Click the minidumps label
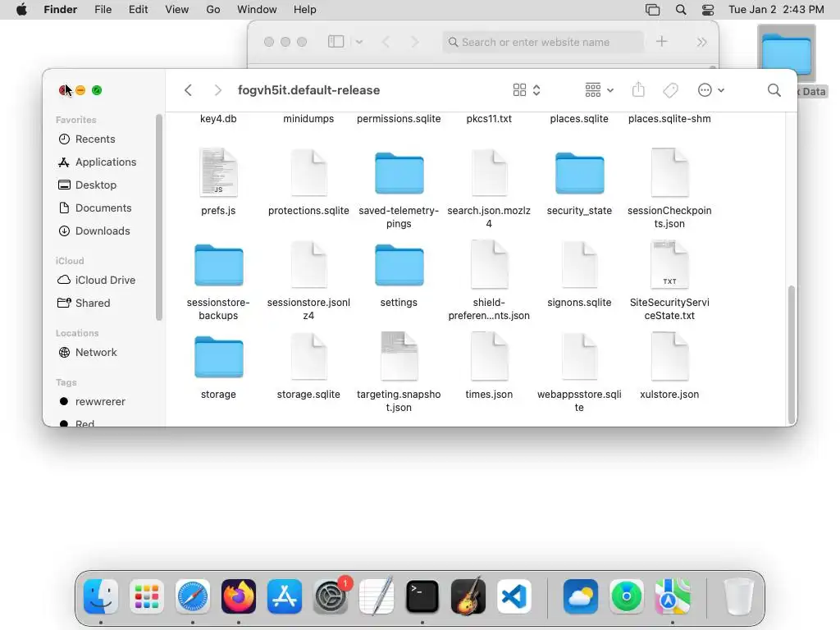 (x=308, y=118)
